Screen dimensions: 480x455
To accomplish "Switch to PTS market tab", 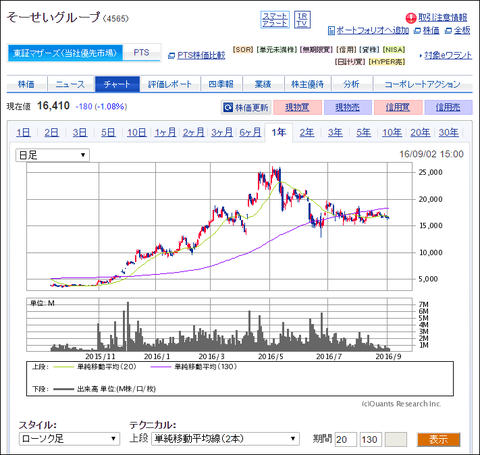I will coord(141,53).
